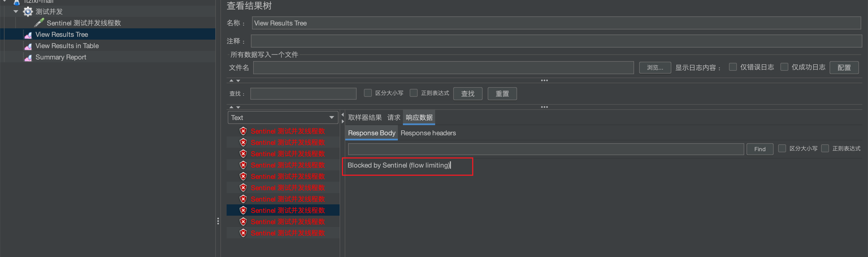Click the vertical dots splitter handle between panels
This screenshot has width=868, height=257.
point(218,221)
